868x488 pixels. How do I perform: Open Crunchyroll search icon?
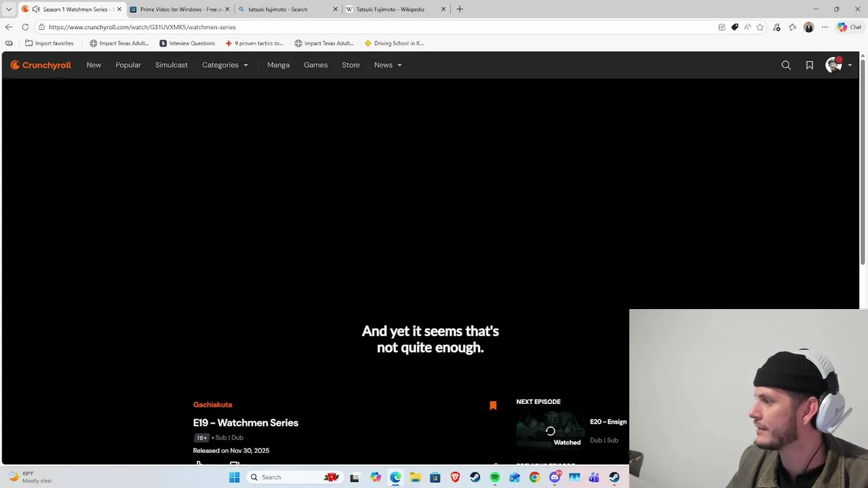click(x=786, y=65)
